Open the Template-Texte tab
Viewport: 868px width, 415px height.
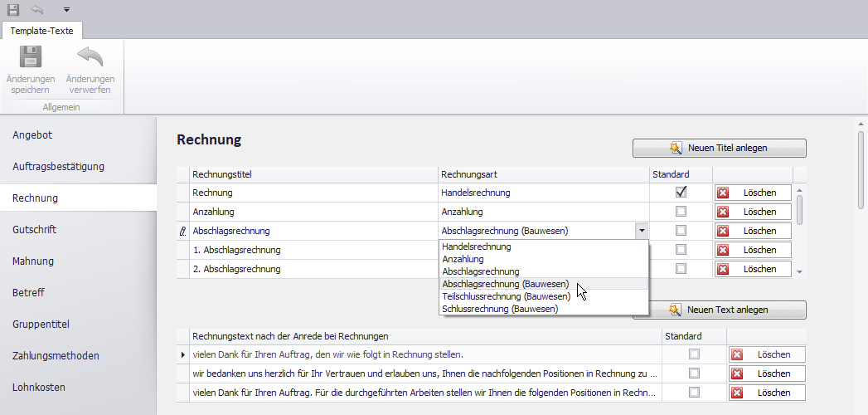(41, 31)
